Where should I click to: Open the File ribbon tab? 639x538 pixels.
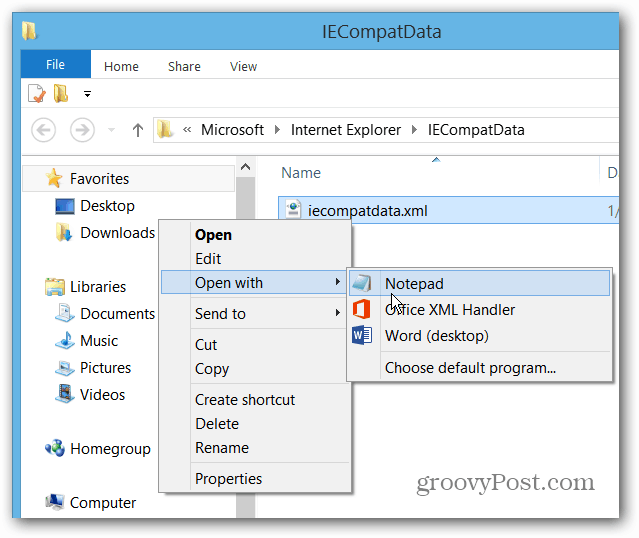click(55, 64)
